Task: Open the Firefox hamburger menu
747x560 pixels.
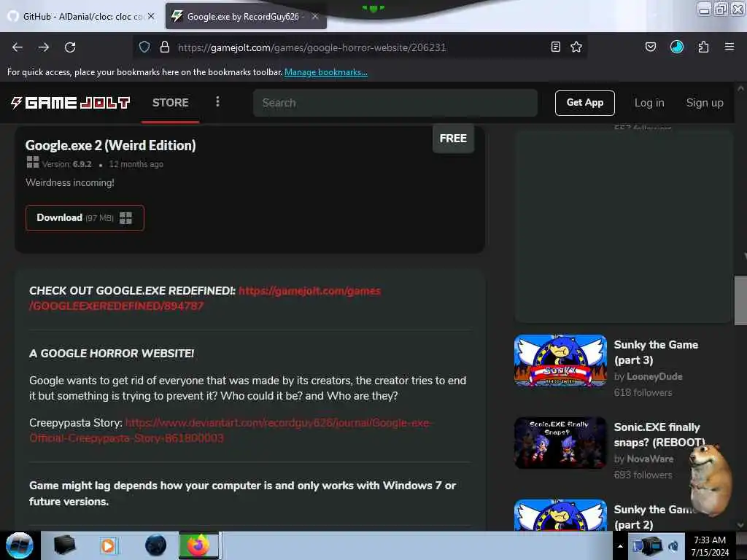Action: [729, 47]
